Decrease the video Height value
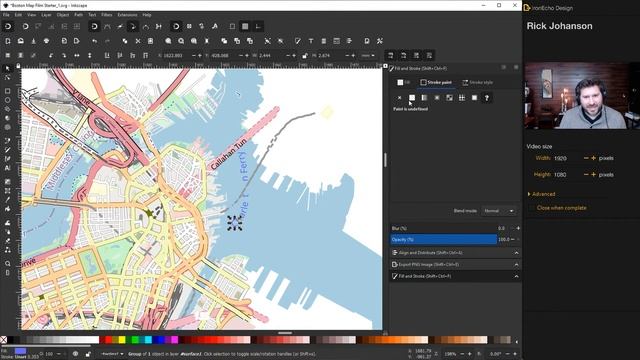This screenshot has height=360, width=640. pos(586,174)
